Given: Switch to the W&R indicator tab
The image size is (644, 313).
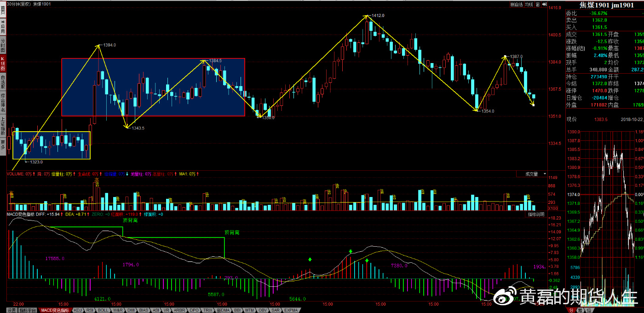Looking at the screenshot, I should click(x=118, y=310).
